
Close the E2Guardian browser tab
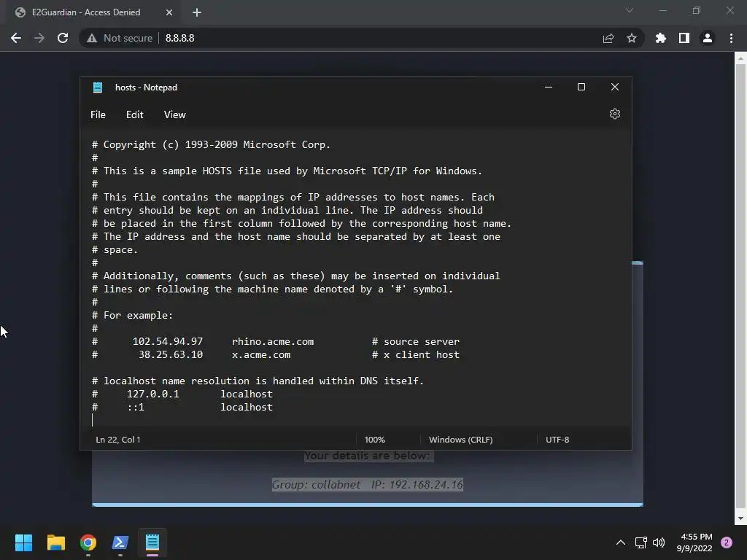click(169, 12)
